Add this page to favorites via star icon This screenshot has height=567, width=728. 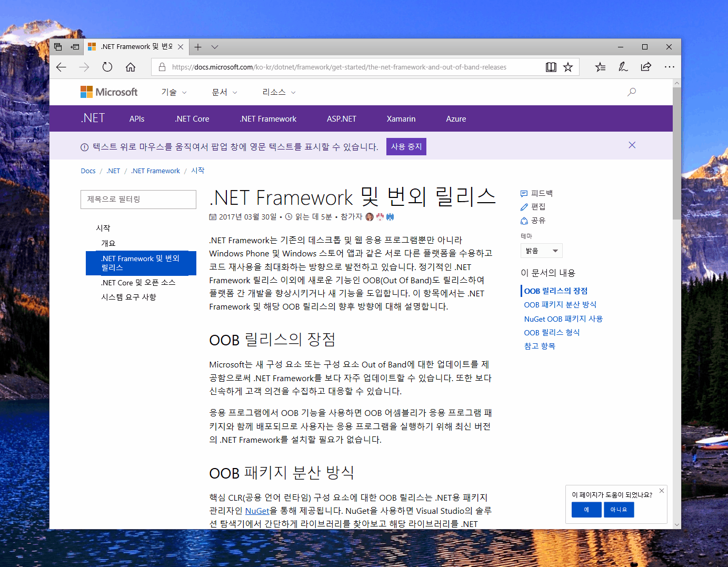tap(568, 67)
